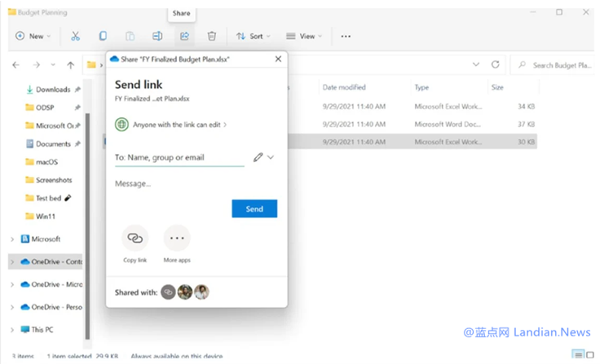Screen dimensions: 600x364
Task: Click the Delete trash can icon
Action: point(211,36)
